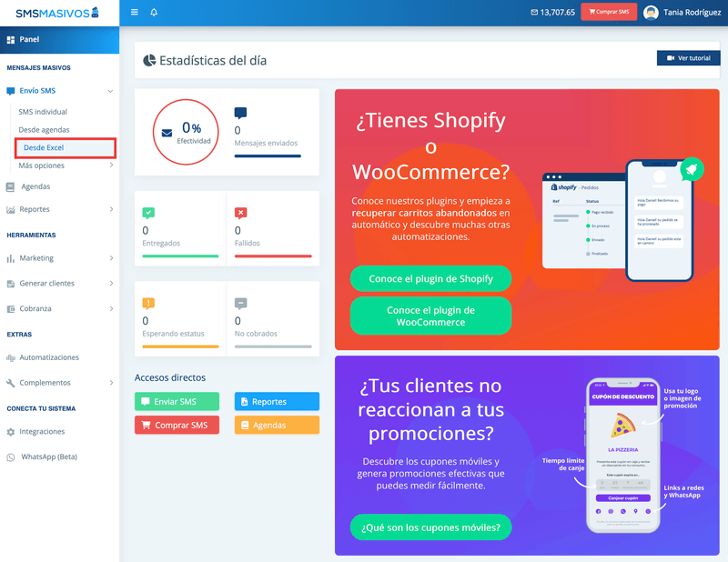This screenshot has width=728, height=562.
Task: Click the Generar clientes icon
Action: 11,284
